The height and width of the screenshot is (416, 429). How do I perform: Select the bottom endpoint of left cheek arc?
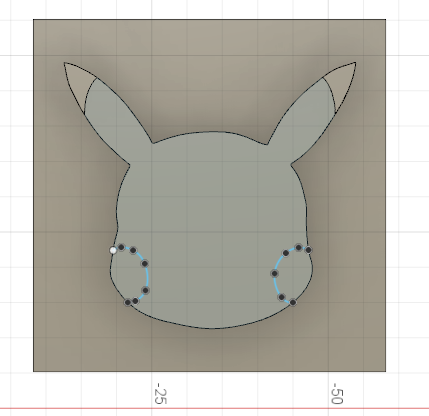click(127, 302)
